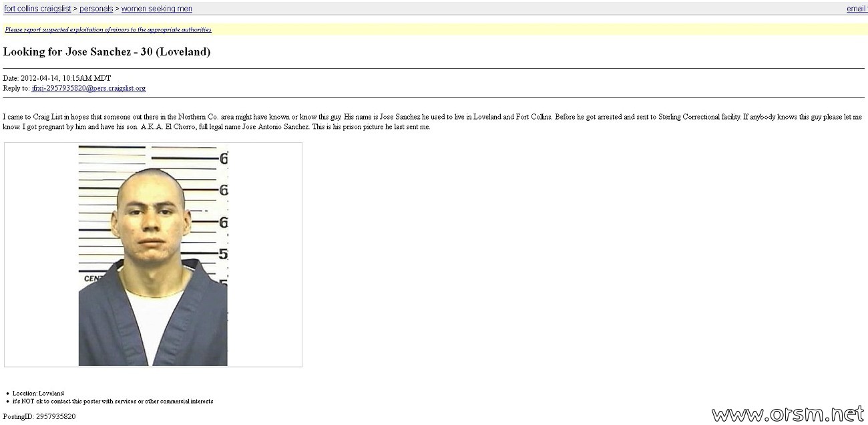Go to the personals breadcrumb link
868x425 pixels.
coord(96,9)
